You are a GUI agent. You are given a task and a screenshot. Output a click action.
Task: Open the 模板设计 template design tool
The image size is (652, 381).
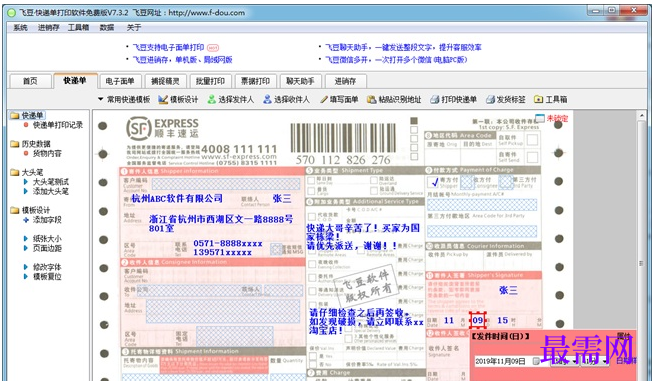click(178, 99)
